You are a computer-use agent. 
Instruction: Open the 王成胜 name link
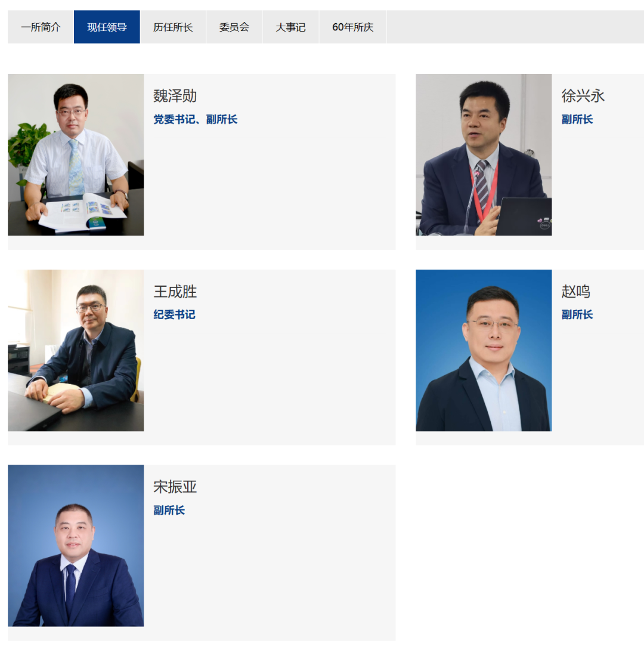coord(175,292)
